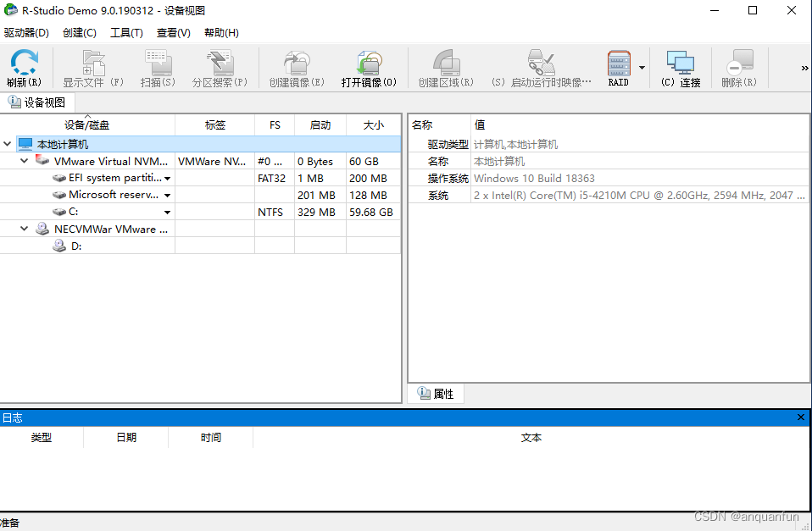The image size is (812, 531).
Task: Click the FAT32 filesystem cell
Action: point(275,178)
